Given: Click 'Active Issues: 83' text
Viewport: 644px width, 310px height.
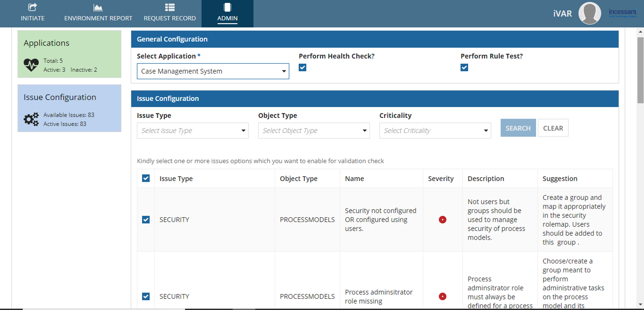Looking at the screenshot, I should coord(65,124).
